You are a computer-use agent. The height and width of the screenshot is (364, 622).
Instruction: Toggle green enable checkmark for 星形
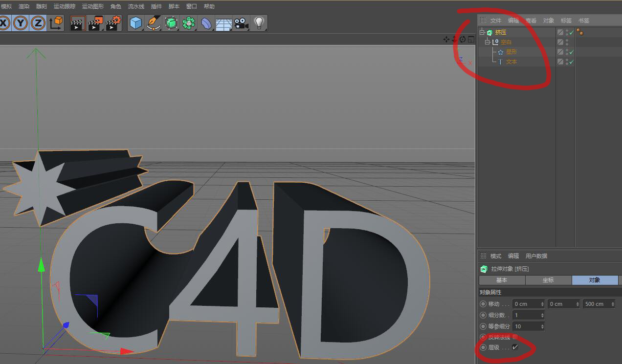tap(572, 52)
